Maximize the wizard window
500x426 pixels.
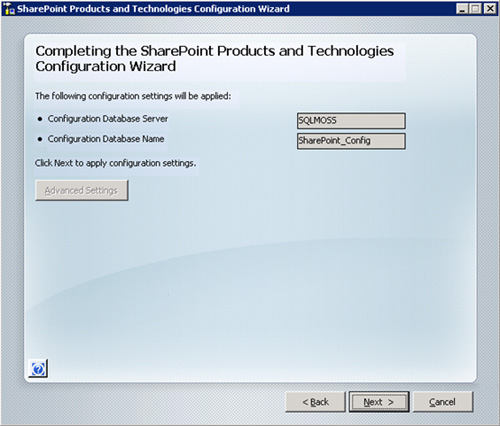(476, 8)
